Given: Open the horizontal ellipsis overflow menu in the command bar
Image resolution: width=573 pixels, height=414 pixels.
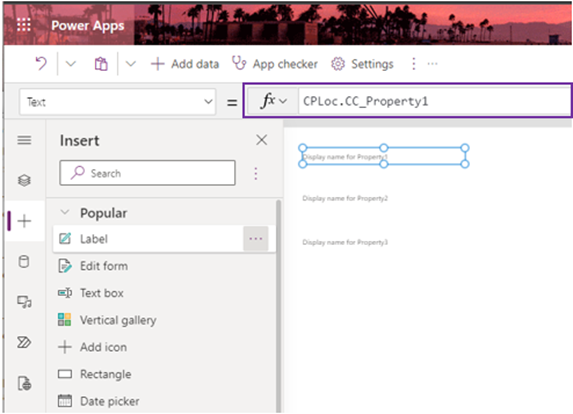Looking at the screenshot, I should point(432,64).
